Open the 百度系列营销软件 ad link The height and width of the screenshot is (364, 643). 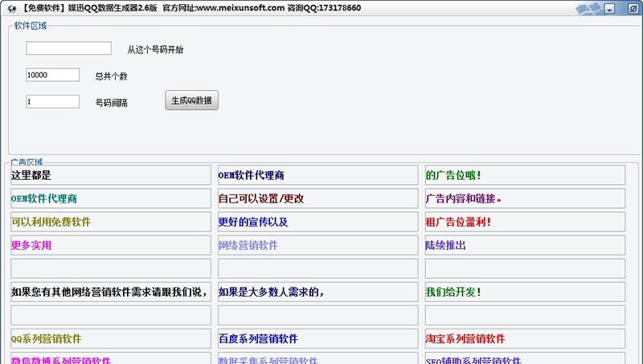point(317,339)
